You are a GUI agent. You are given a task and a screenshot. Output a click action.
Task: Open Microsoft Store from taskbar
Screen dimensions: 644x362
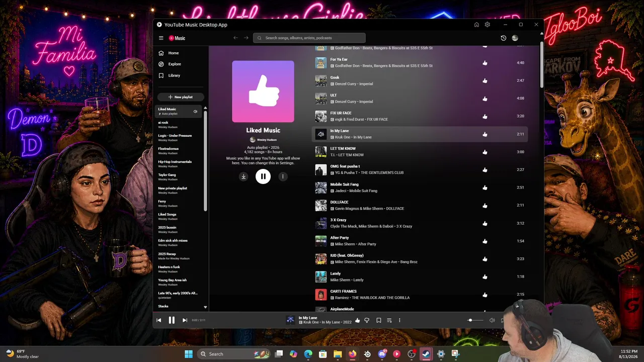[x=323, y=354]
